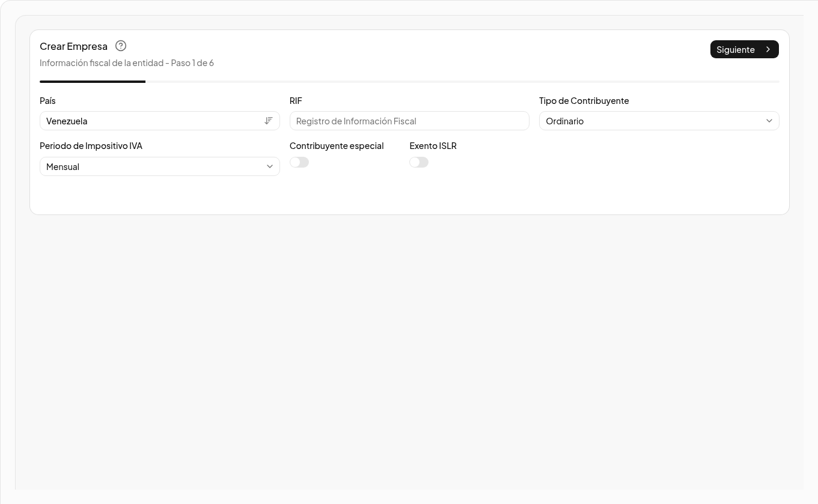Expand the Periodo de Impositivo IVA dropdown
The width and height of the screenshot is (818, 504).
point(160,166)
